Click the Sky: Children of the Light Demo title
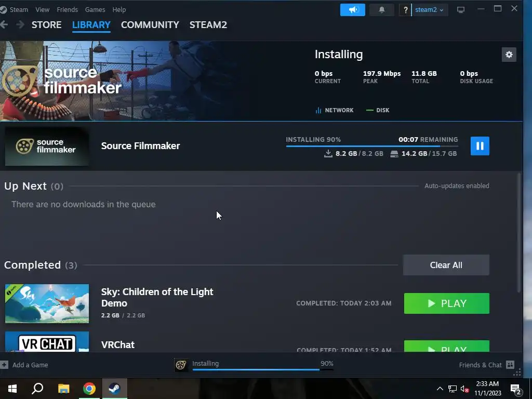 [x=157, y=298]
